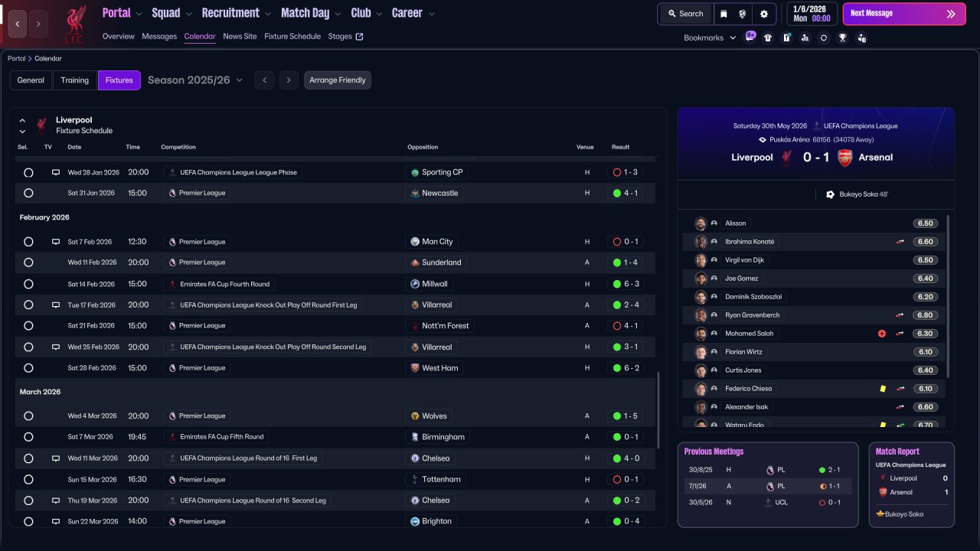Click the TV icon for Sporting CP fixture
Screen dimensions: 980x551
click(56, 173)
